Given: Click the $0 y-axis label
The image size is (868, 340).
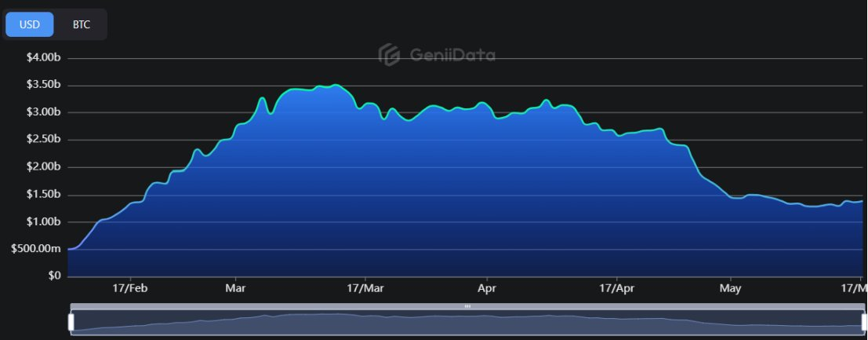Looking at the screenshot, I should pos(54,276).
